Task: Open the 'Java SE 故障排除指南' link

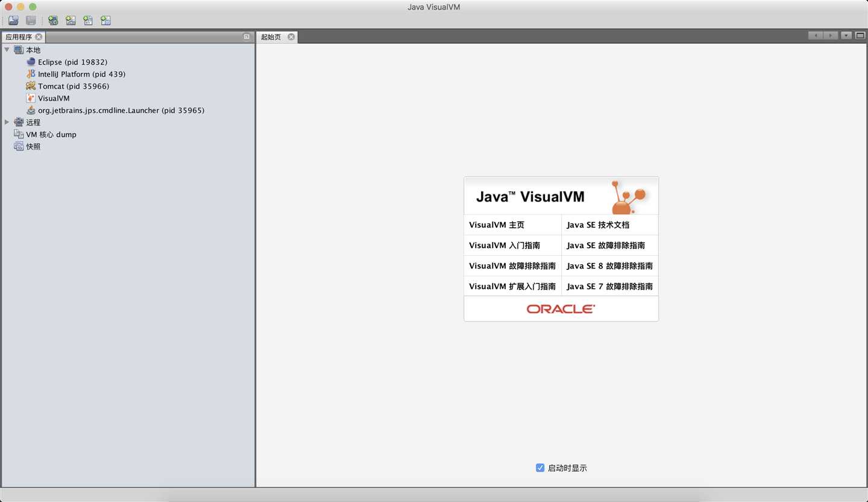Action: coord(606,246)
